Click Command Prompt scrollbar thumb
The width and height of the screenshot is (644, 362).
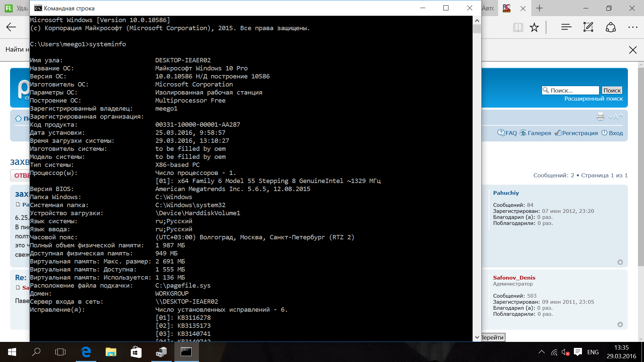coord(477,29)
